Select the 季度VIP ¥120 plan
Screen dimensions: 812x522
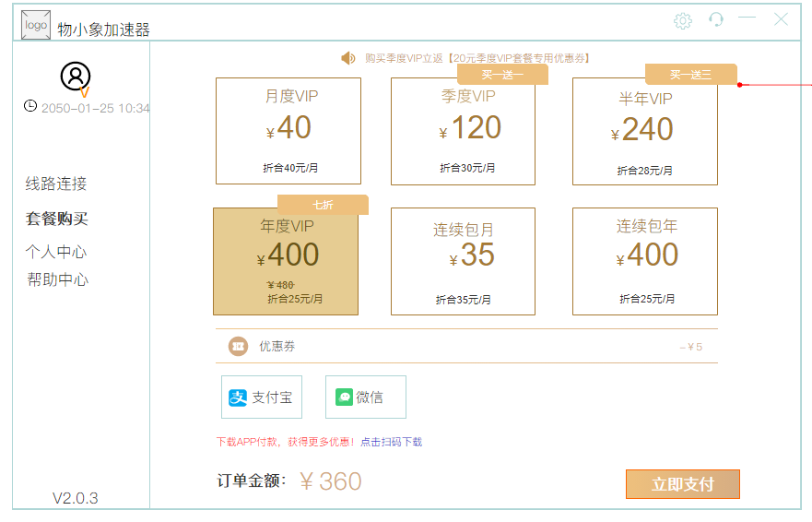[x=463, y=131]
